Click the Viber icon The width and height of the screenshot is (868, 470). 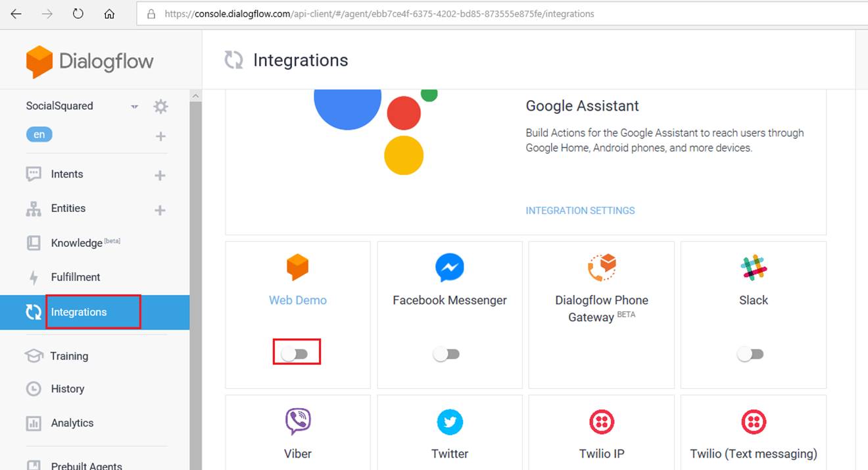(298, 422)
